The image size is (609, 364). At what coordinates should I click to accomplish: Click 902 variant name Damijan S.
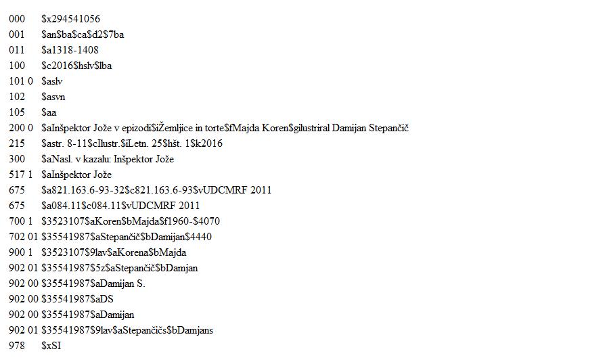93,283
